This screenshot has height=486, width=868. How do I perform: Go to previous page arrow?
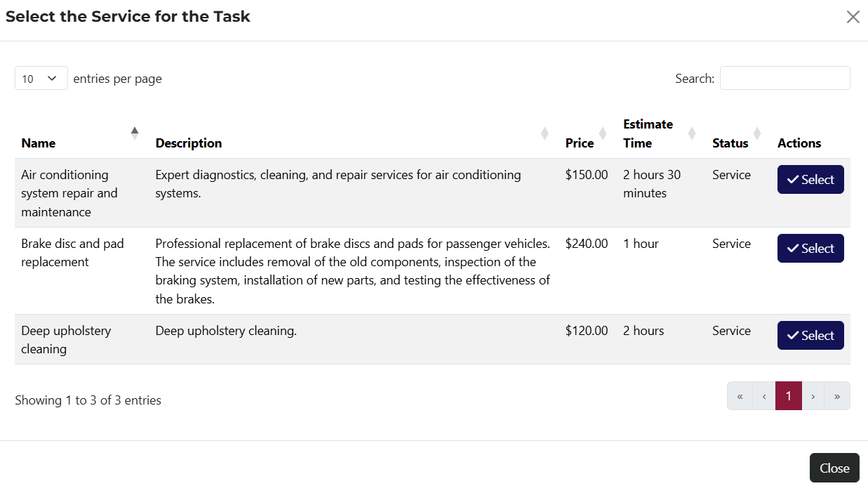point(763,396)
